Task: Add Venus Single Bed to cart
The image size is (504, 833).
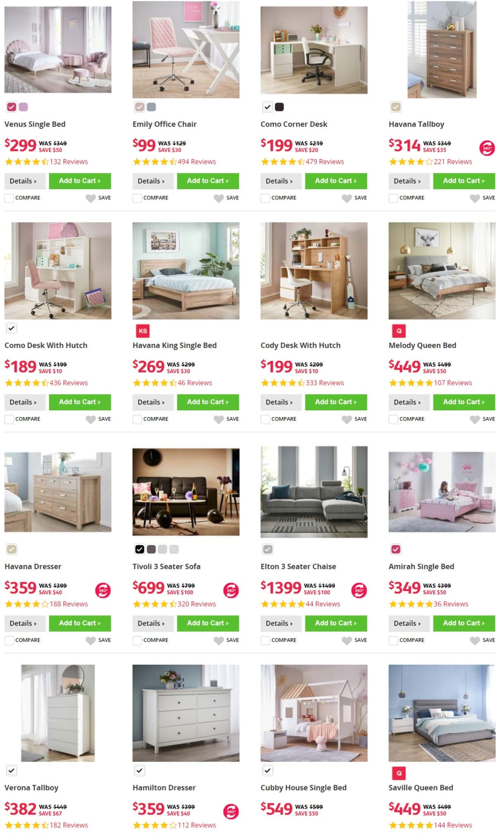Action: click(x=80, y=181)
